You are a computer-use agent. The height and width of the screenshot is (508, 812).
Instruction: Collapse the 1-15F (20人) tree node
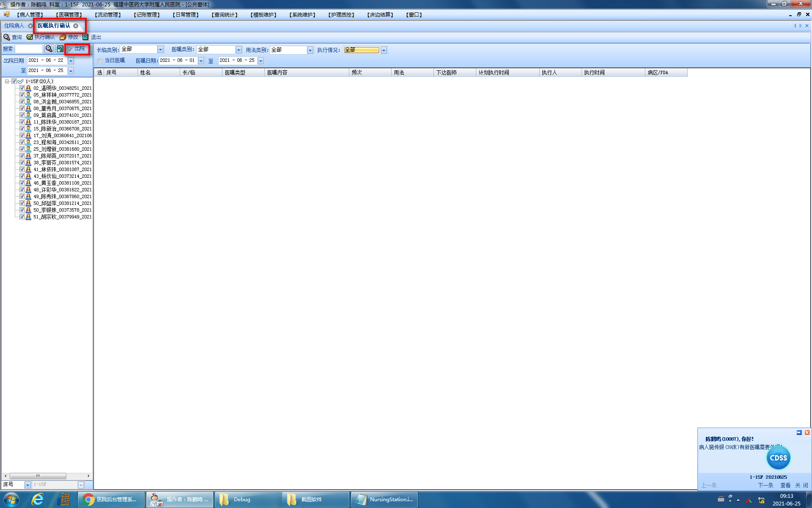7,81
